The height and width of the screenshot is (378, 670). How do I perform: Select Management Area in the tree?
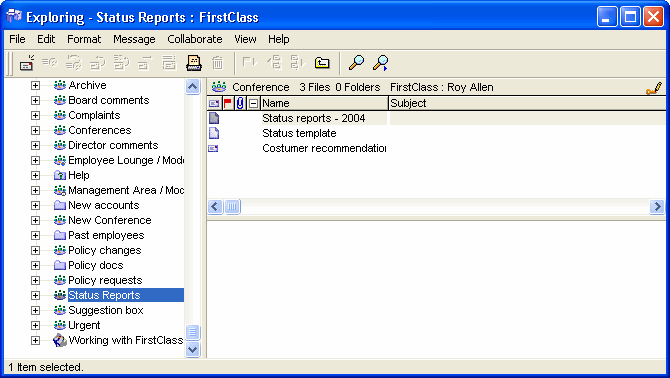click(126, 190)
